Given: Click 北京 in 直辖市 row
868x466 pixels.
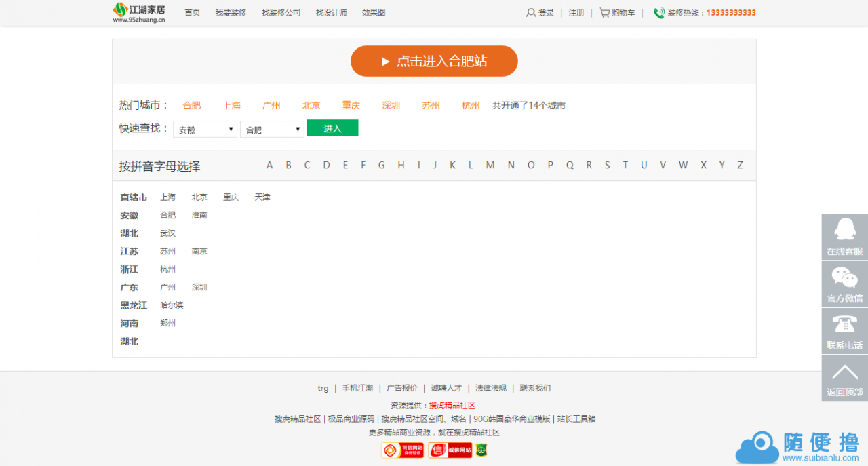Looking at the screenshot, I should [199, 197].
